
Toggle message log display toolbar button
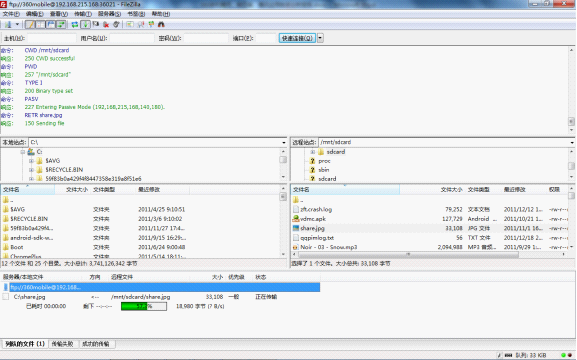(30, 25)
